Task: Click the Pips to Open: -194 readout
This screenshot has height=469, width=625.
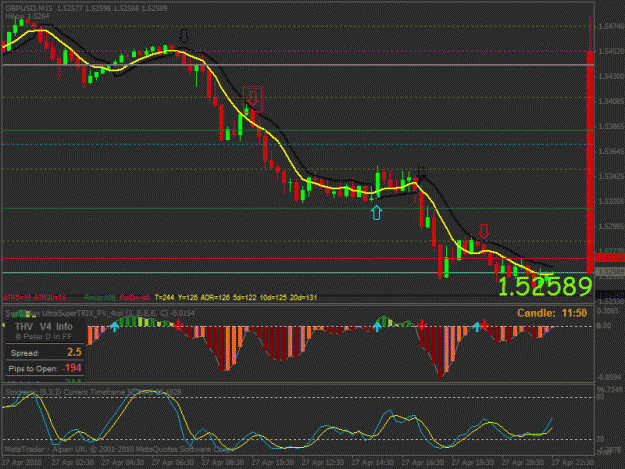Action: [45, 368]
